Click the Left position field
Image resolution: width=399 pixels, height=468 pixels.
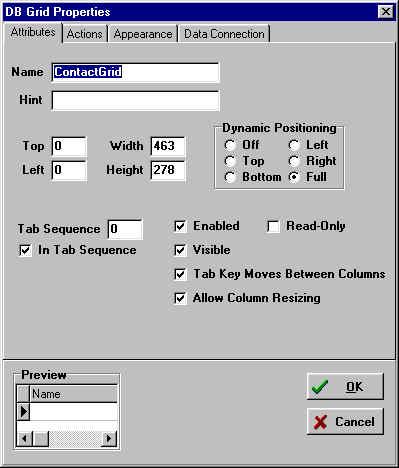(69, 170)
